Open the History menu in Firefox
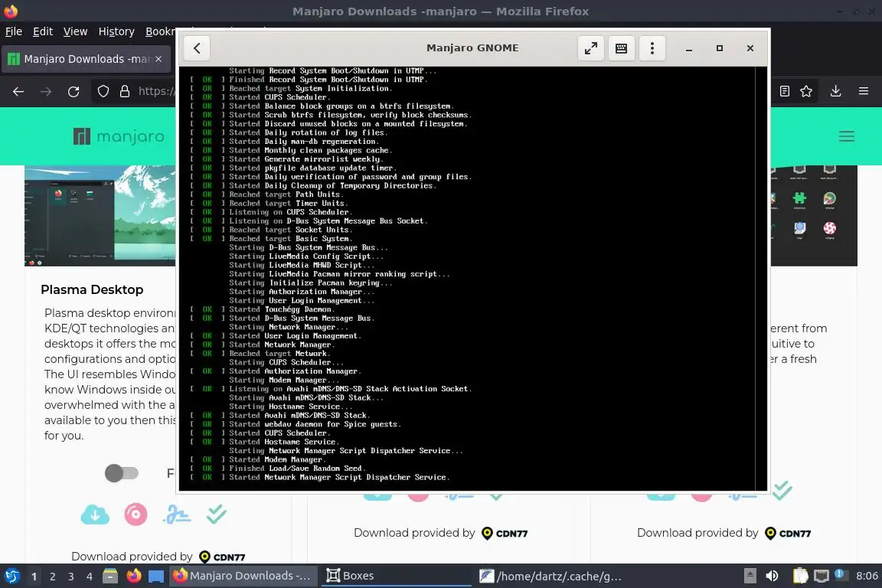 (116, 31)
